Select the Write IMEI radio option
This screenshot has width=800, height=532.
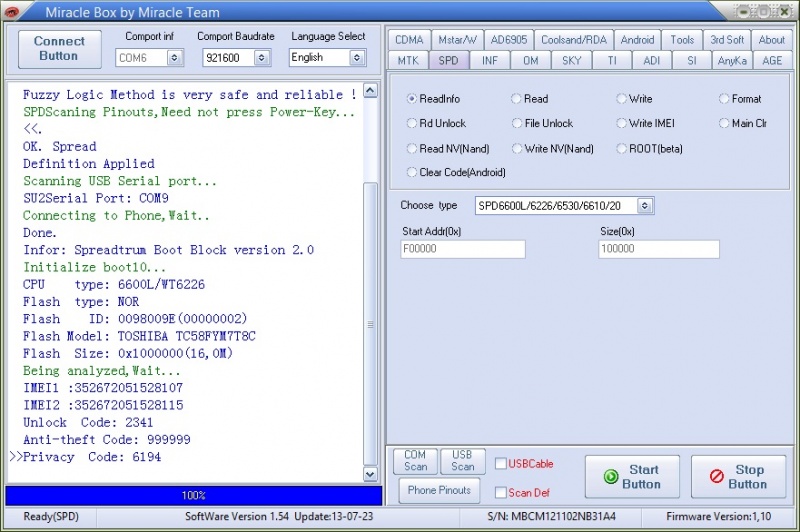pos(621,123)
